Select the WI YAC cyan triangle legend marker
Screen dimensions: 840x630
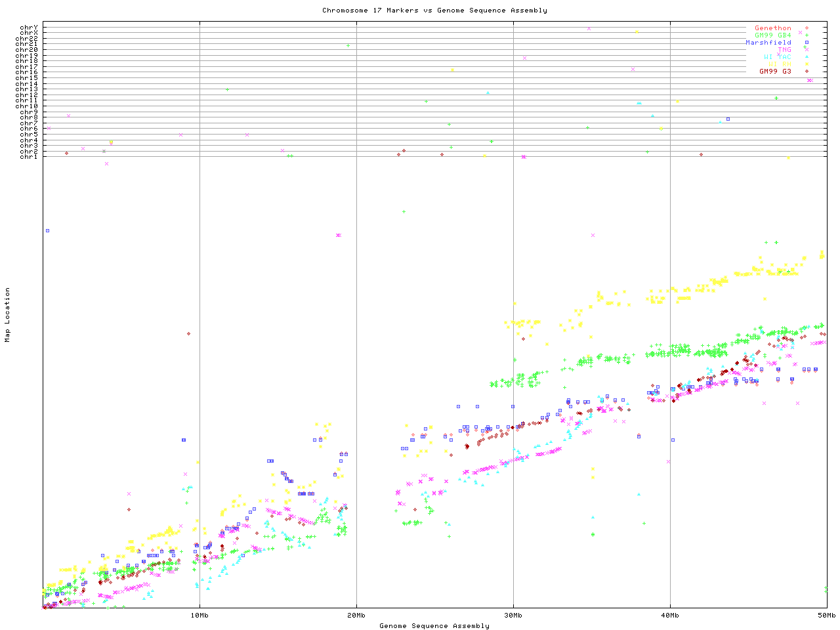click(x=807, y=57)
